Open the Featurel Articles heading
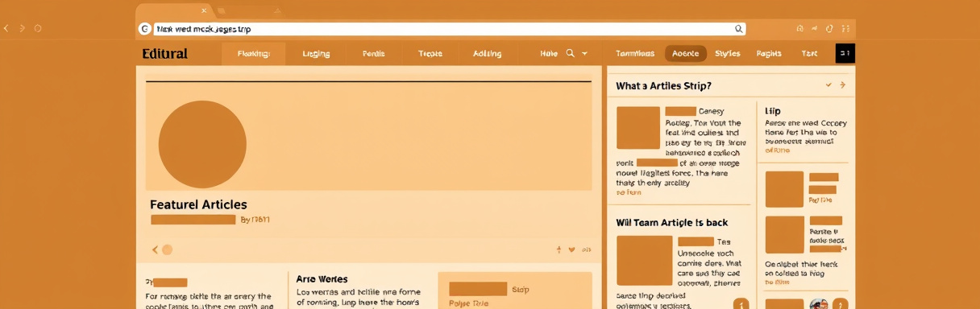This screenshot has height=309, width=980. tap(198, 204)
